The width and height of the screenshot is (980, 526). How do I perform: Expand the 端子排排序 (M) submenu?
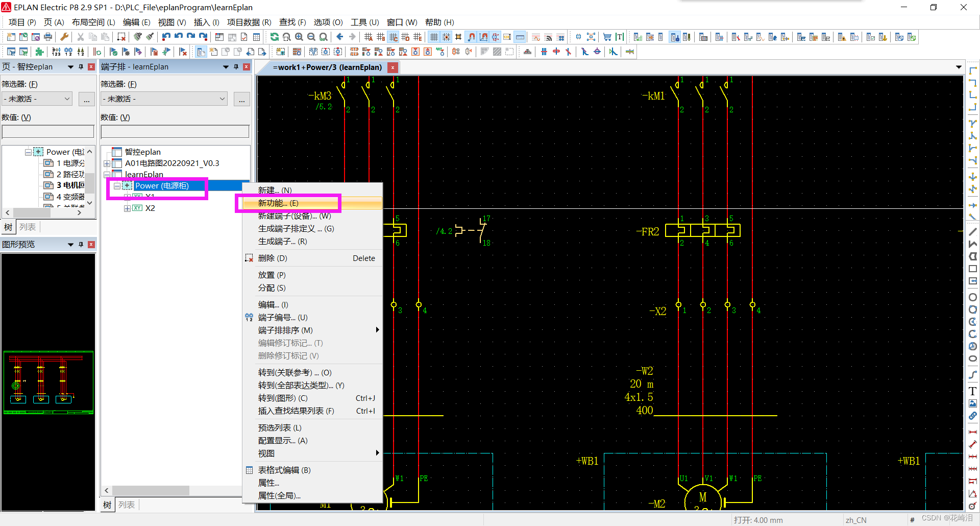(x=377, y=330)
